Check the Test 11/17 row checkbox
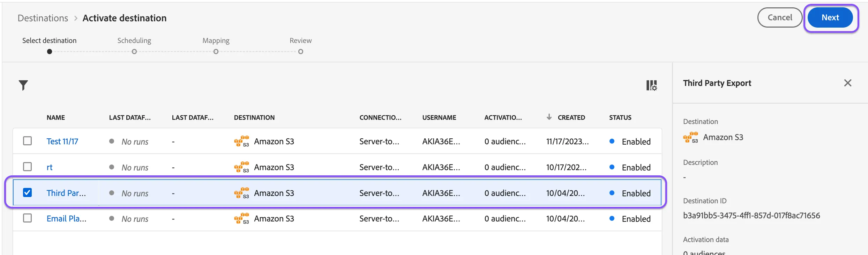868x255 pixels. coord(27,141)
